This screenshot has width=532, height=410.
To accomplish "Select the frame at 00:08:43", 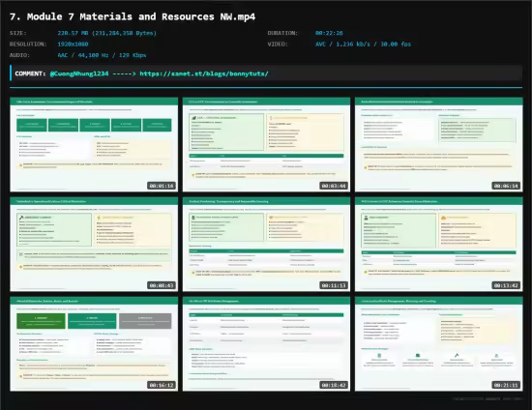I will 94,245.
